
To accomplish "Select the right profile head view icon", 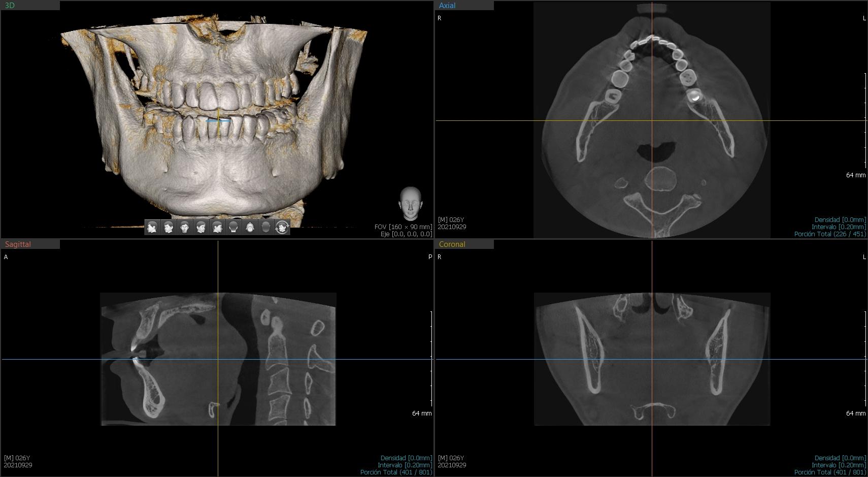I will [x=217, y=227].
